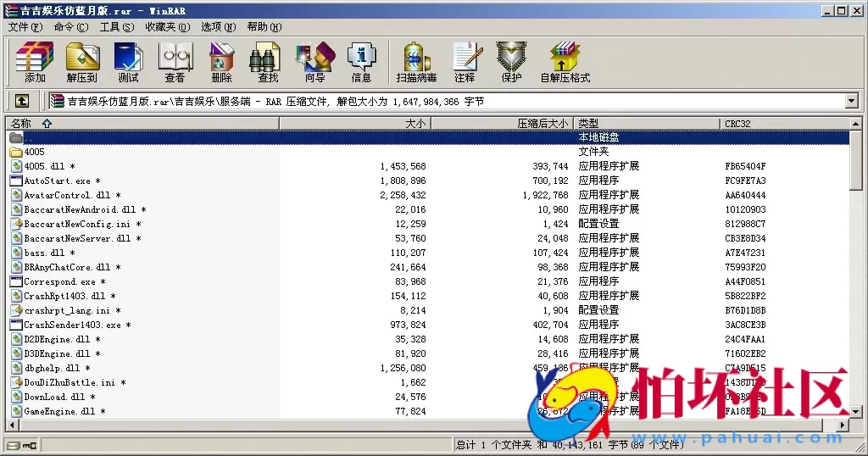Click the CrashSender1403.exe file icon
Viewport: 868px width, 456px height.
(16, 325)
